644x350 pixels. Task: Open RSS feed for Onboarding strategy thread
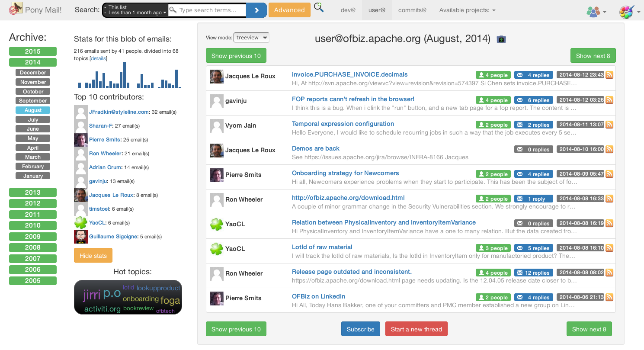point(609,174)
